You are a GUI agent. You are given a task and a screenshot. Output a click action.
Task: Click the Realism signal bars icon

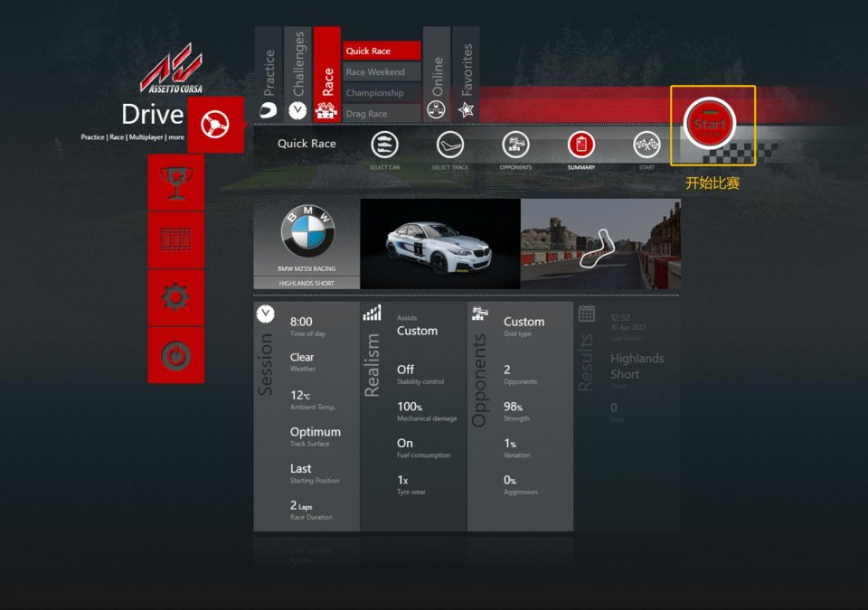(x=372, y=314)
